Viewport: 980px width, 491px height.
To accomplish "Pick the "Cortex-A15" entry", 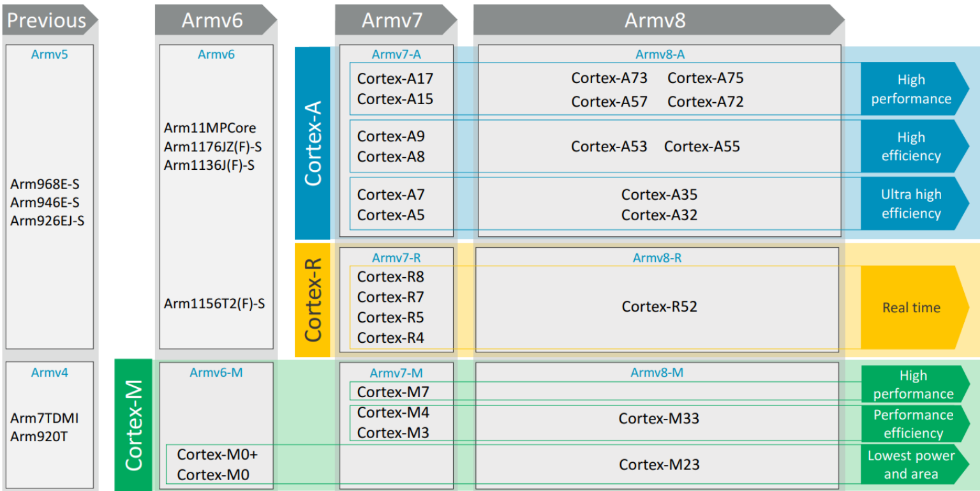I will pos(395,99).
